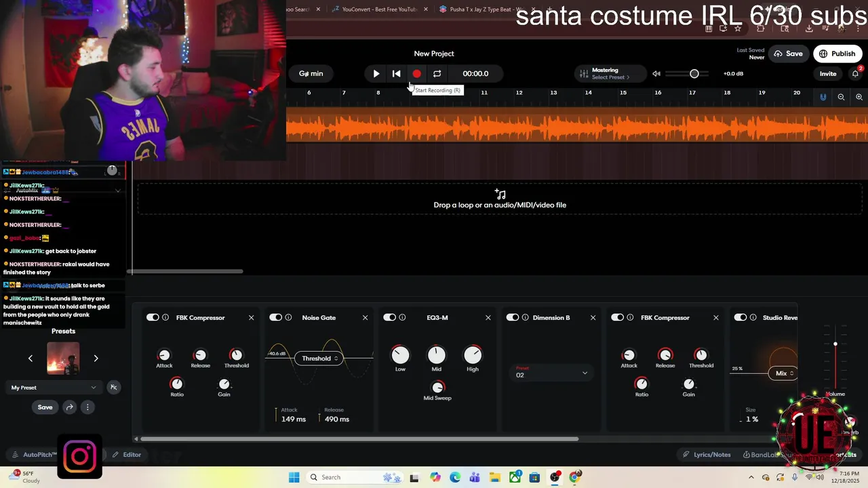Show info for the Dimension B effect
868x488 pixels.
tap(525, 317)
